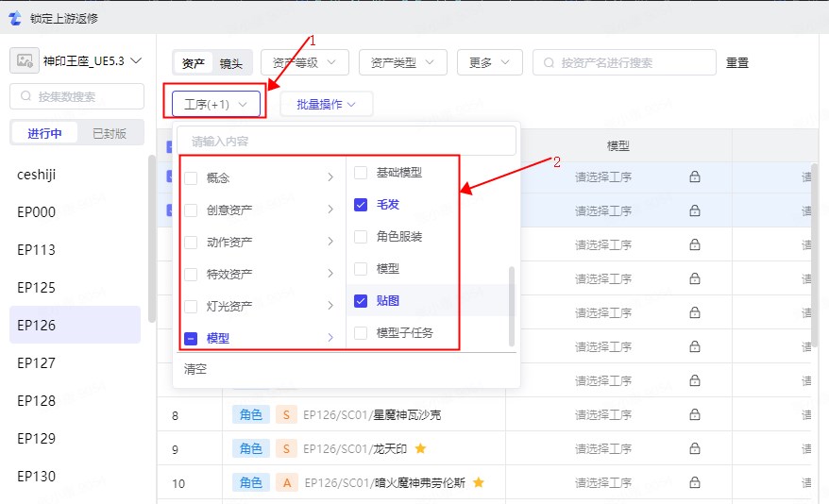Click the 重置 button

[736, 63]
